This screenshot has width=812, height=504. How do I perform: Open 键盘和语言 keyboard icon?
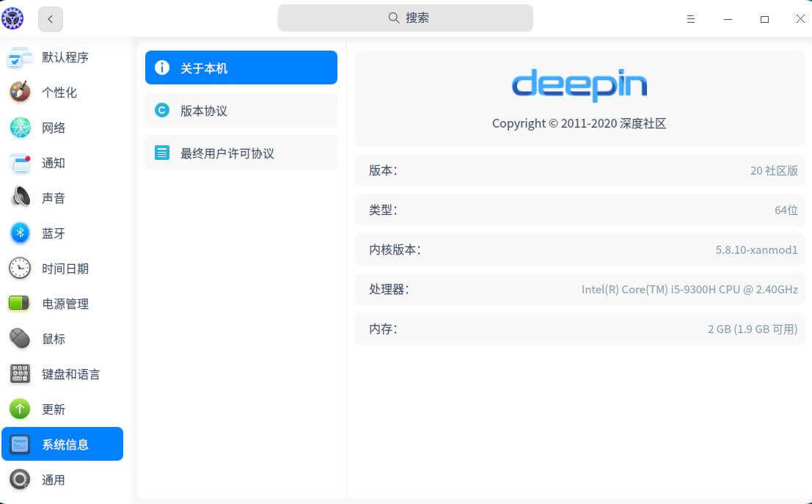coord(21,374)
